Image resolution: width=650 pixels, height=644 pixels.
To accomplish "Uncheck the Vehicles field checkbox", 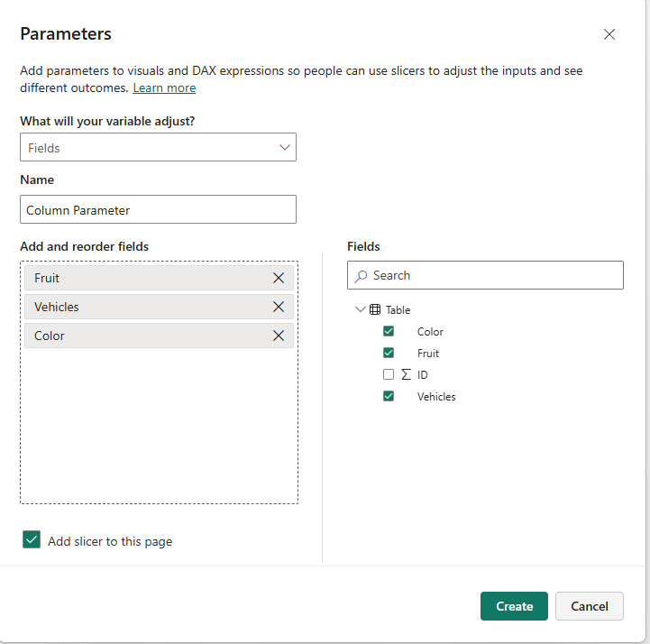I will [x=389, y=396].
